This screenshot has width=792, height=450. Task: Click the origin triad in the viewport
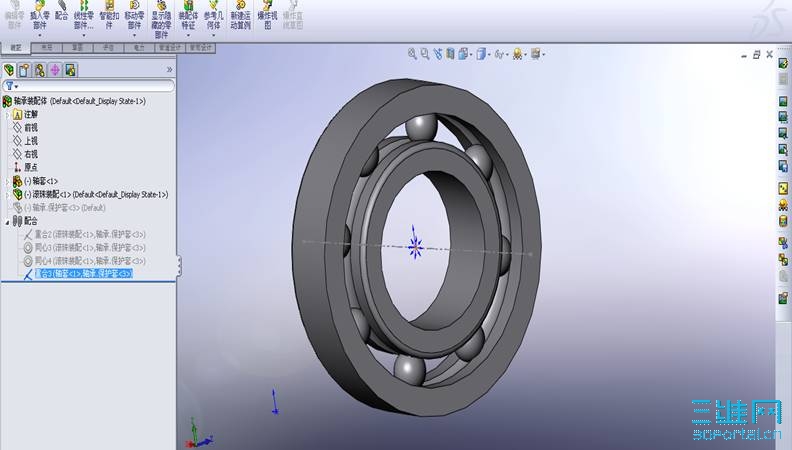415,246
